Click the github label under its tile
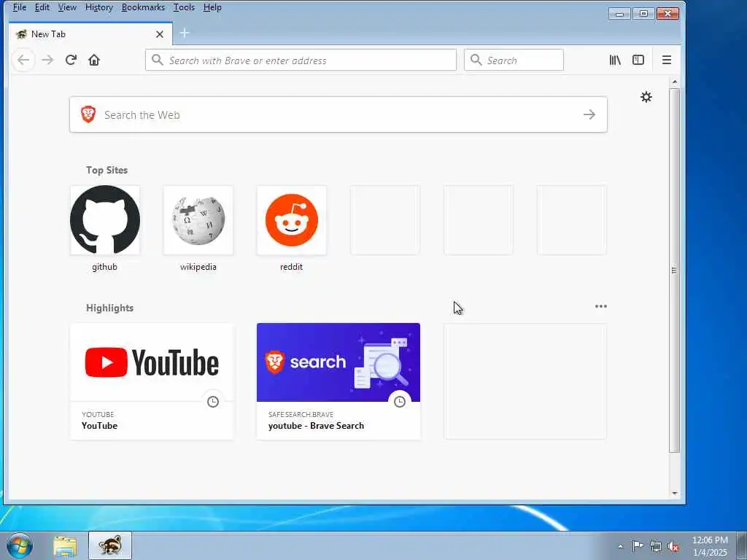747x560 pixels. [105, 267]
